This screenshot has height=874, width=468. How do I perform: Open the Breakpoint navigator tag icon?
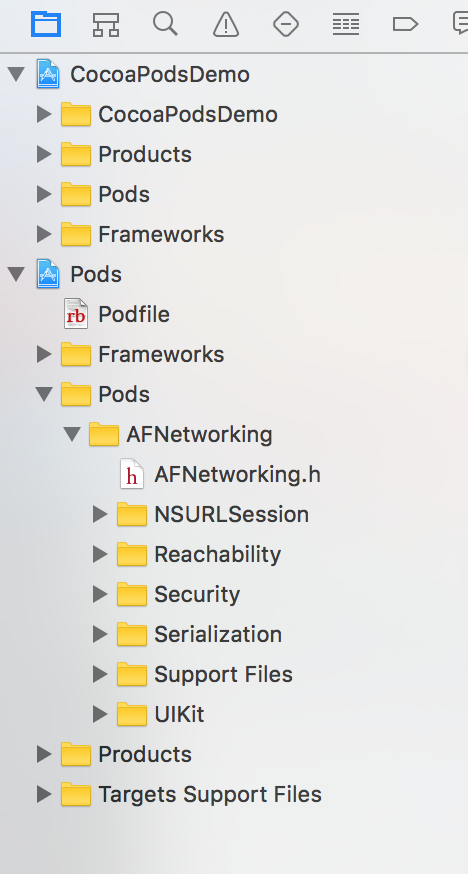406,24
